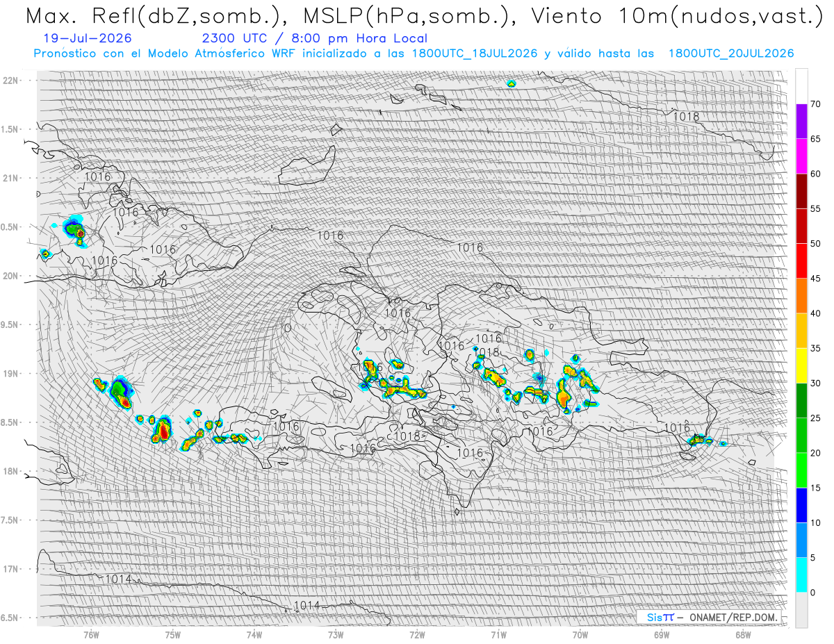Click the '22N' latitude label

point(10,80)
